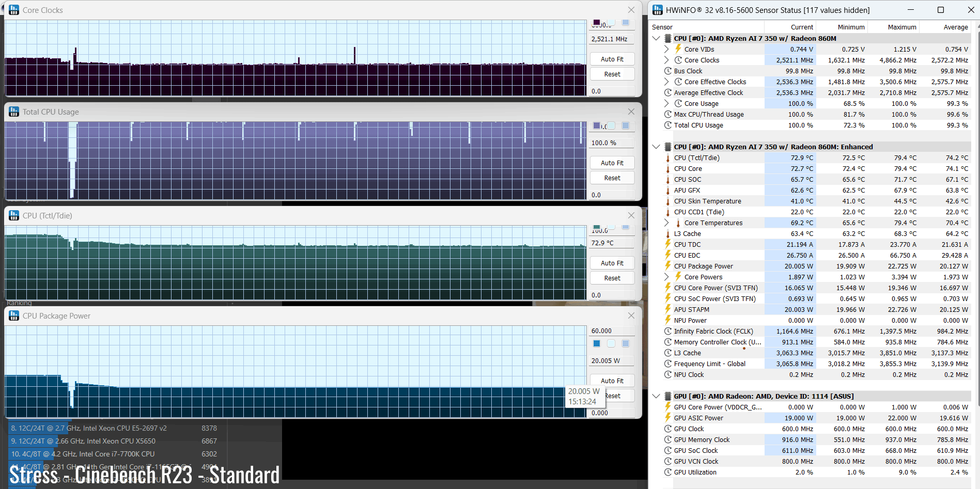Screen dimensions: 980x489
Task: Click the clock icon beside Average Effective Clock
Action: coord(668,92)
